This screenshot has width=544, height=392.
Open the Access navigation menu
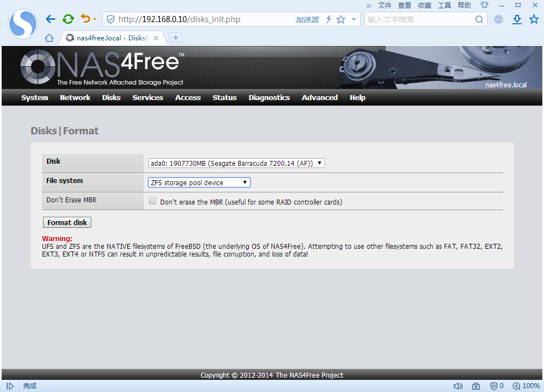188,97
